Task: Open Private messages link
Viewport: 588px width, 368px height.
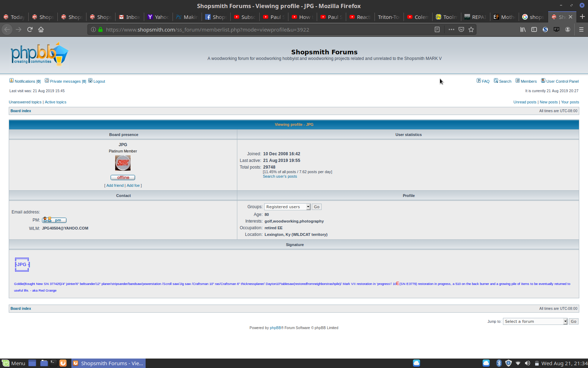Action: click(65, 81)
